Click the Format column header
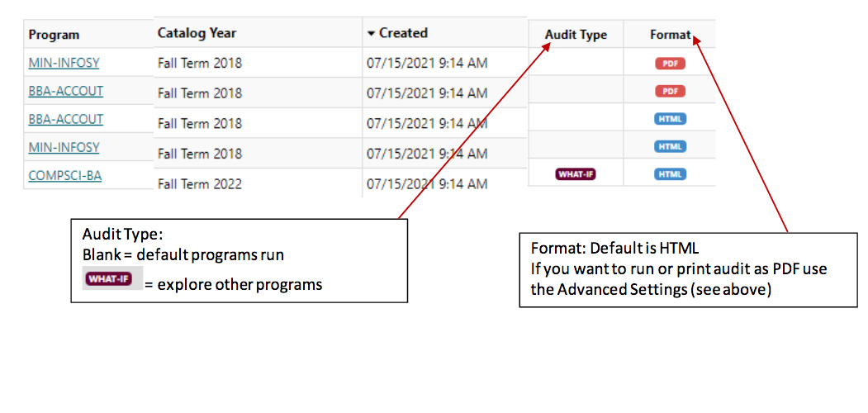868x413 pixels. tap(669, 35)
